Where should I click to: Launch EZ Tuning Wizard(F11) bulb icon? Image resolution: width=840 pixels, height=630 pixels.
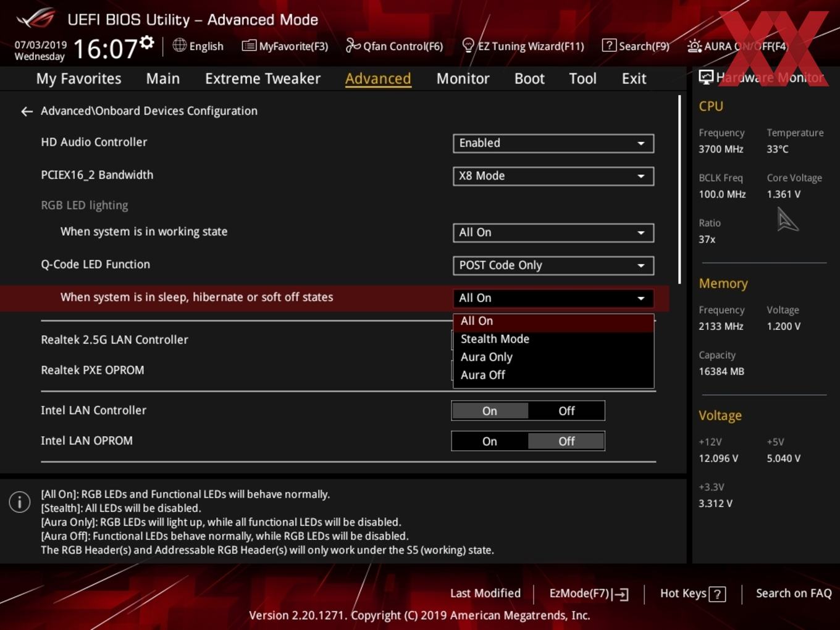468,45
